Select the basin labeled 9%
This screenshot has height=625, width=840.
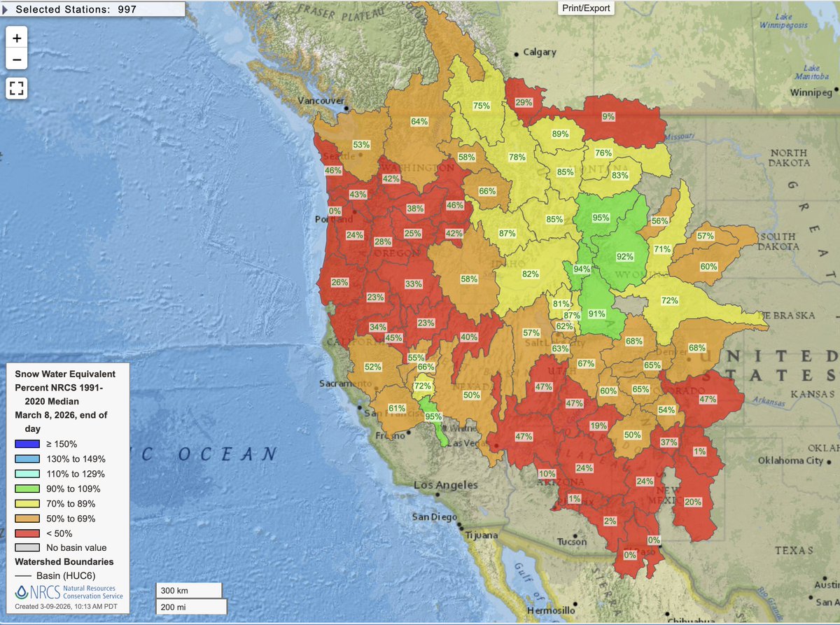608,117
